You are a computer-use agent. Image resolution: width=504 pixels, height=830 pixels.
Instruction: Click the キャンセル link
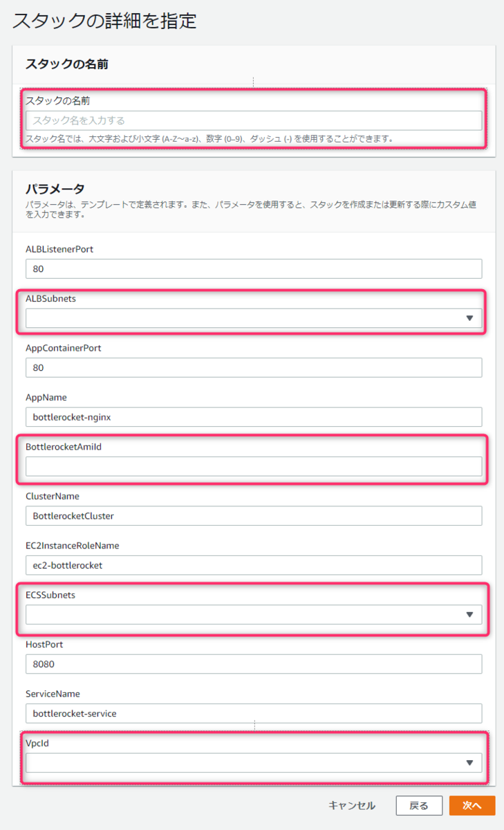[352, 805]
